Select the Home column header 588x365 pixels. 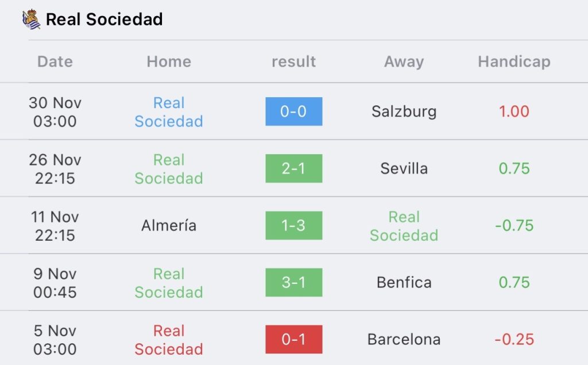[x=169, y=62]
